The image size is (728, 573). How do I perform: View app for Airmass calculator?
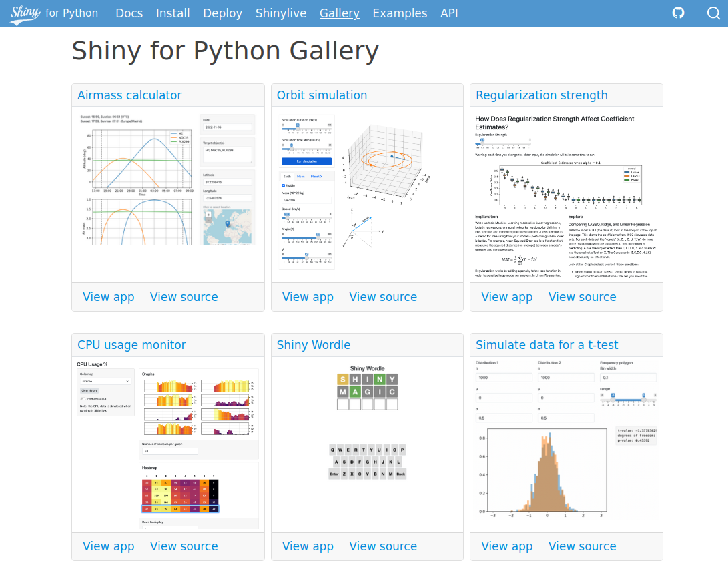109,296
